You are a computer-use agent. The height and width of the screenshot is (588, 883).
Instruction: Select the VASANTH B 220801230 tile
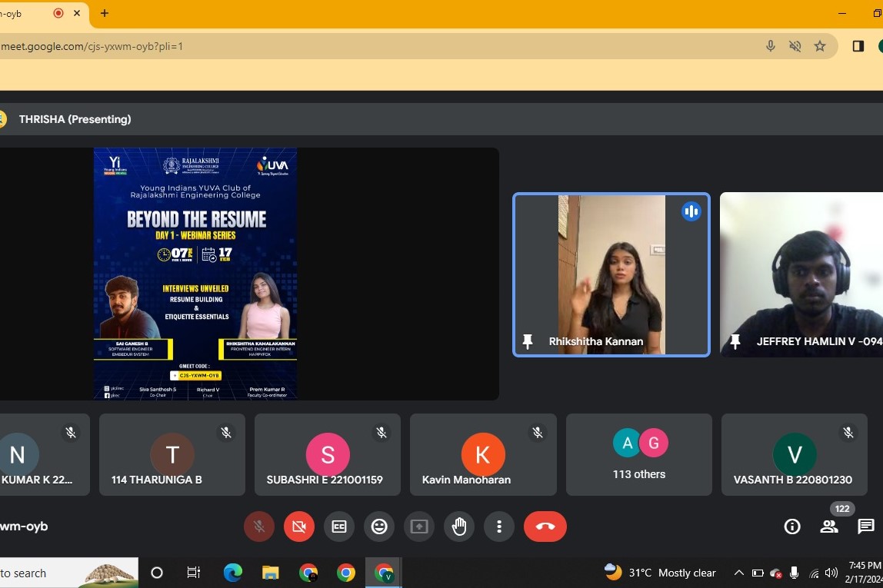pos(794,455)
